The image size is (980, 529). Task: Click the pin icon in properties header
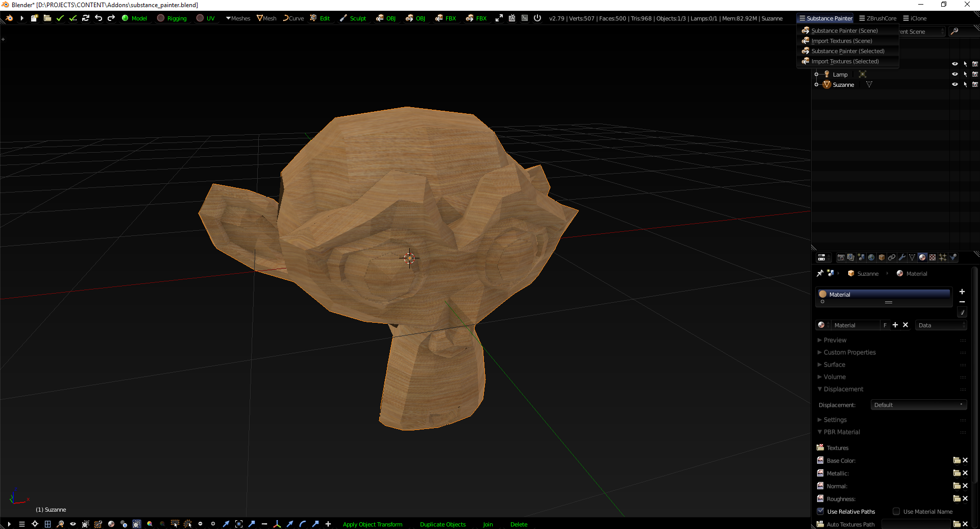click(820, 273)
